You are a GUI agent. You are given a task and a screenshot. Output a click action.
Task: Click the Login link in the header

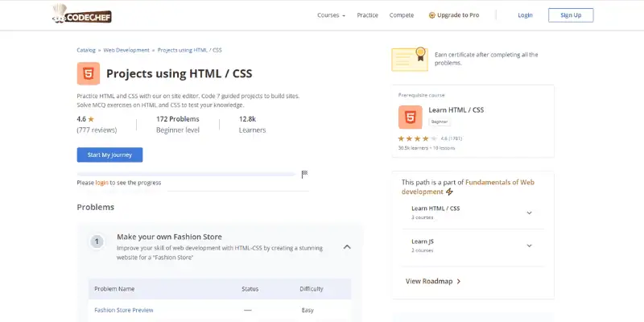pyautogui.click(x=525, y=15)
